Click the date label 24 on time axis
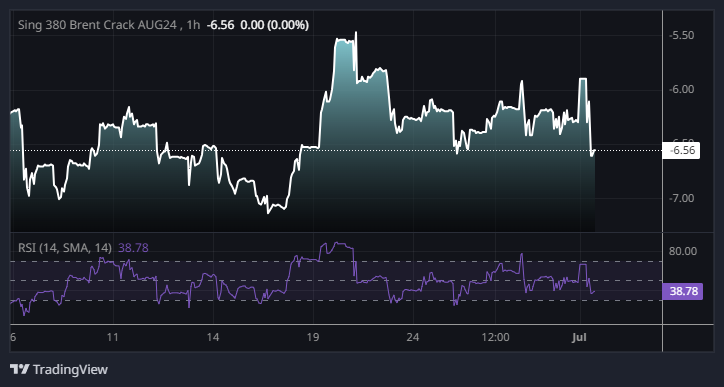The width and height of the screenshot is (724, 387). [x=413, y=337]
